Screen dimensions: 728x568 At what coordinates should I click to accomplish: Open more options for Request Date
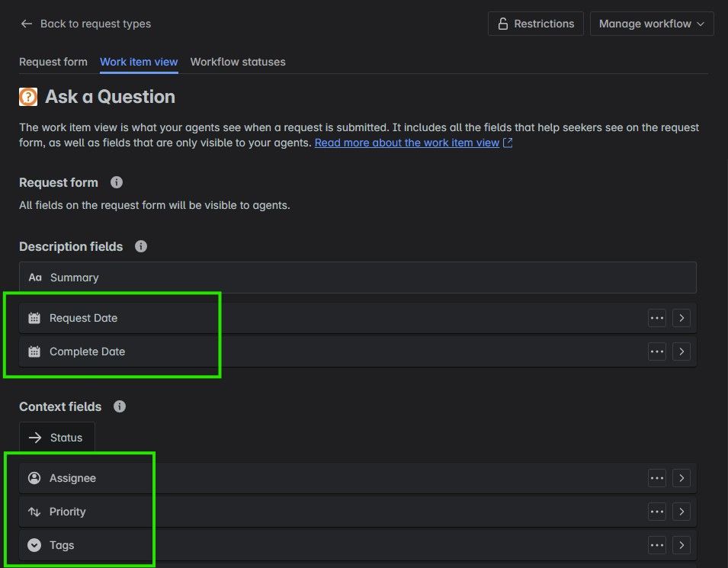pyautogui.click(x=657, y=318)
